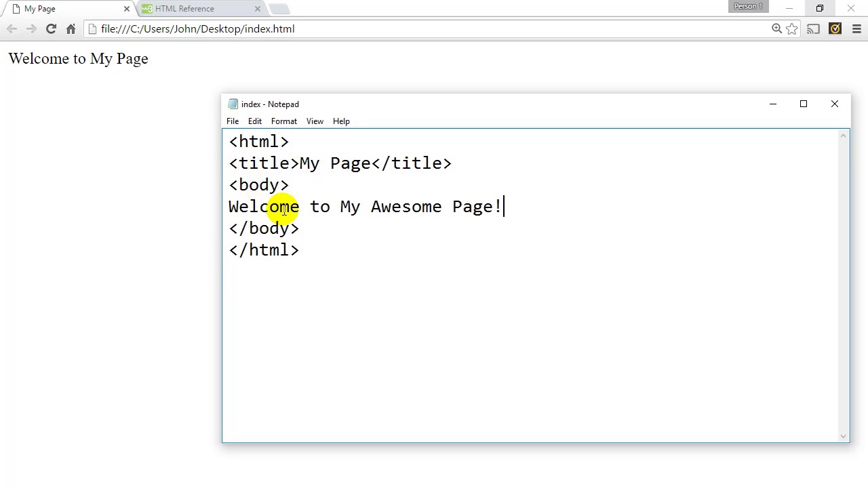Click the <body> opening tag line
The image size is (868, 488).
coord(259,185)
